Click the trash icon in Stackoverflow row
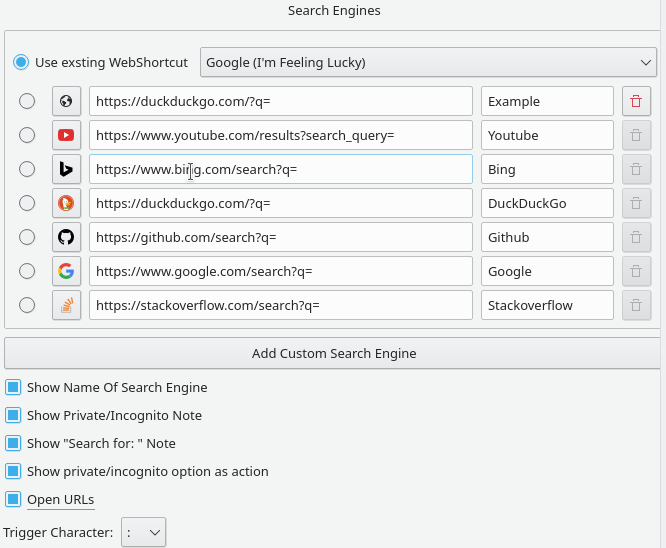Screen dimensions: 666x548 tap(636, 305)
